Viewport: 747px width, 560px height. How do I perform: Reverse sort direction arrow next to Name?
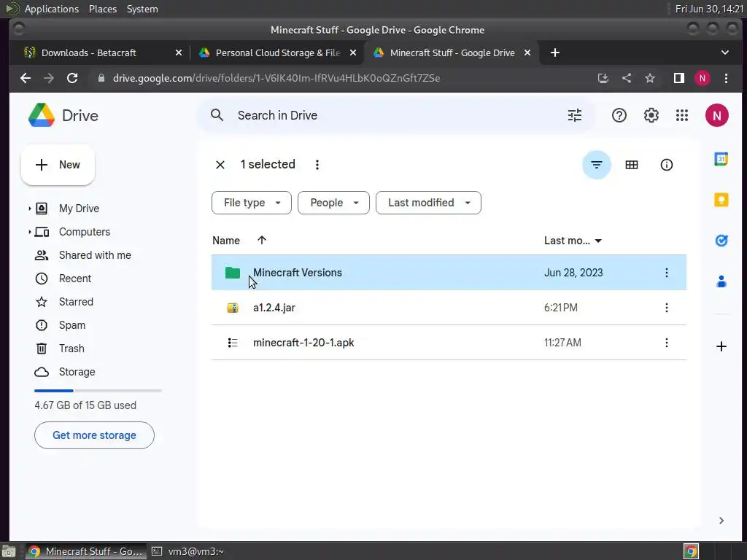coord(262,240)
